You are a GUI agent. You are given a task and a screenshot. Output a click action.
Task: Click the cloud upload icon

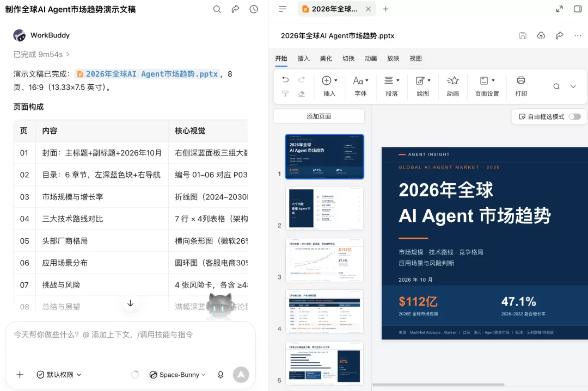[x=541, y=35]
